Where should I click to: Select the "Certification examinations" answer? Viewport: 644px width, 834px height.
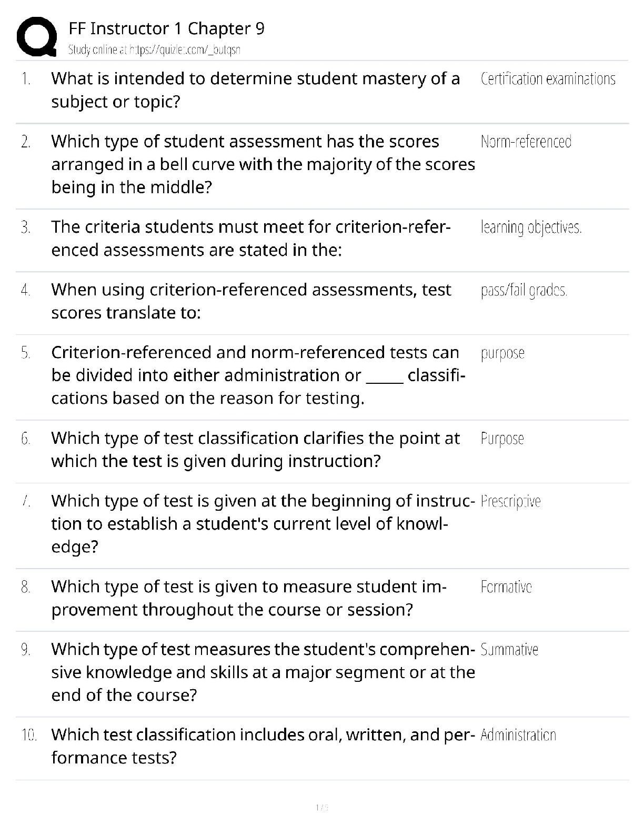tap(548, 79)
